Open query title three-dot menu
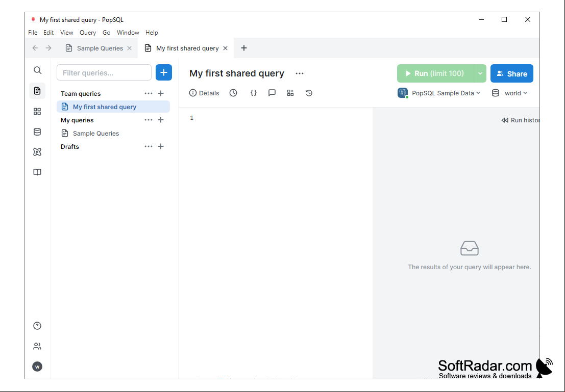 [x=300, y=73]
